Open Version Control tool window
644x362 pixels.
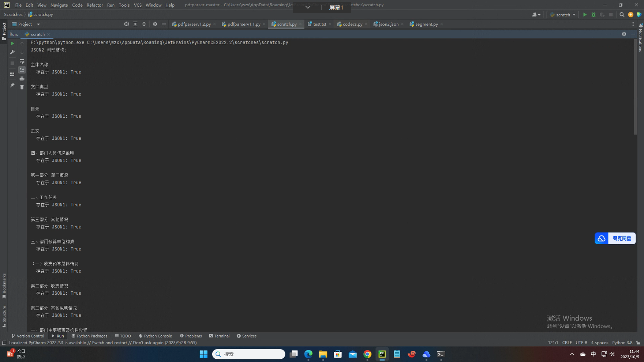click(x=28, y=336)
